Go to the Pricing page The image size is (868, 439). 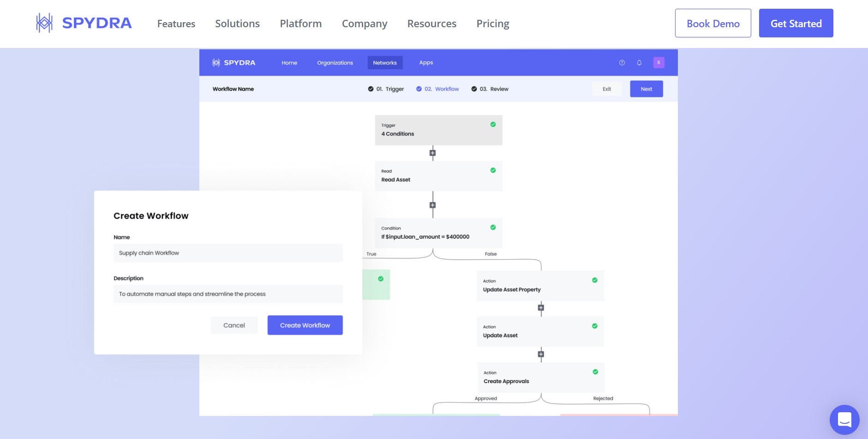492,24
